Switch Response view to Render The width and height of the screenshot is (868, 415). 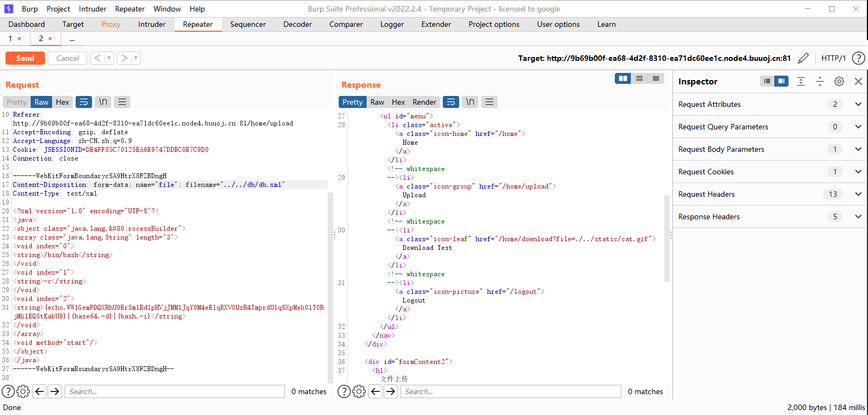tap(424, 102)
